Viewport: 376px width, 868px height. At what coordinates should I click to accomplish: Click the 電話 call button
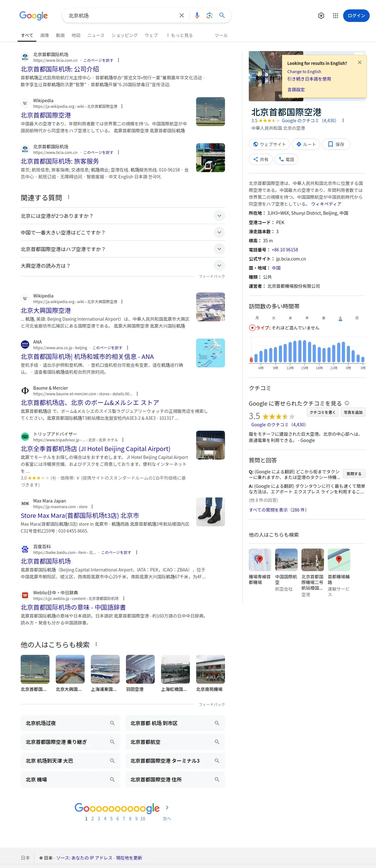click(x=286, y=159)
